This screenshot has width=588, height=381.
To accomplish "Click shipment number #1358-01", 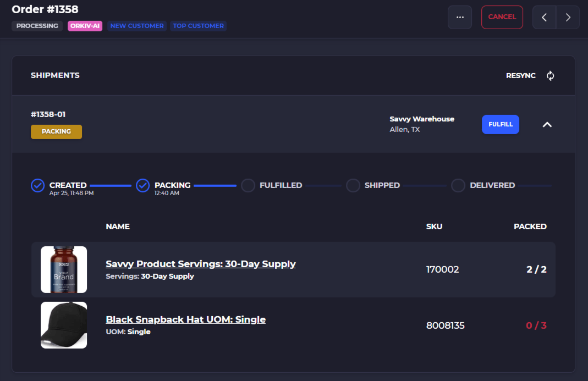I will [48, 114].
